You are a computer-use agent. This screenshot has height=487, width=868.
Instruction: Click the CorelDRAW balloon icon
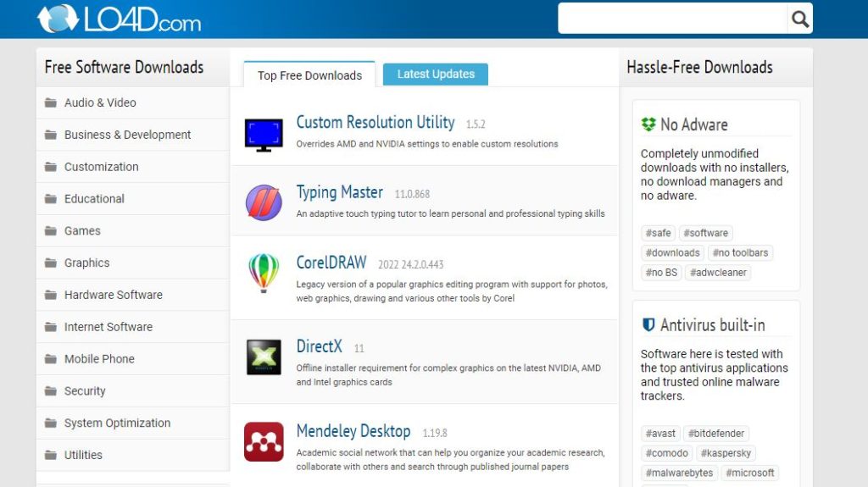(264, 273)
